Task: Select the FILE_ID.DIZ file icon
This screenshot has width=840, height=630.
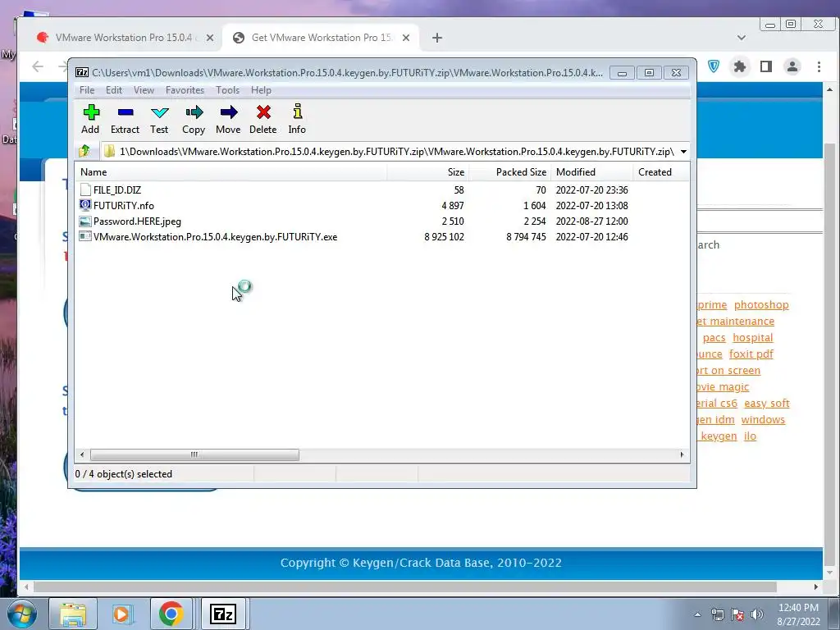Action: click(x=85, y=189)
